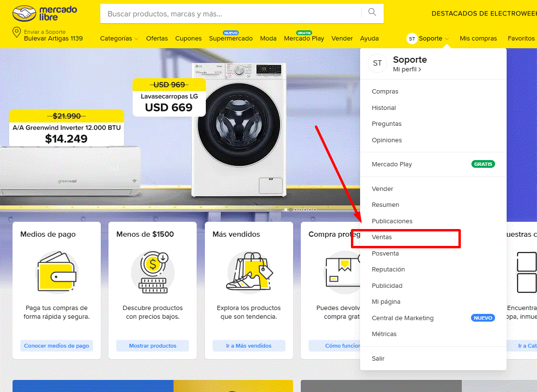The width and height of the screenshot is (537, 392).
Task: Click the coins icon in Menos de $1500
Action: [x=153, y=272]
